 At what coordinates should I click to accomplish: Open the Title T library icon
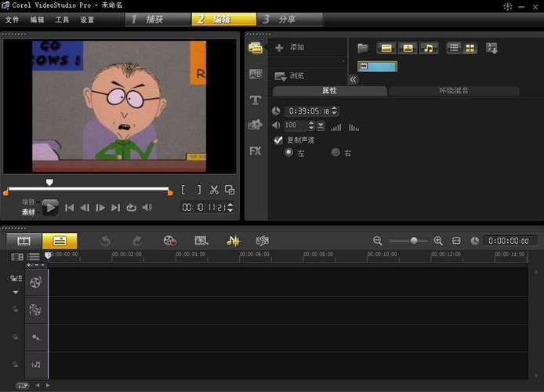tap(256, 100)
